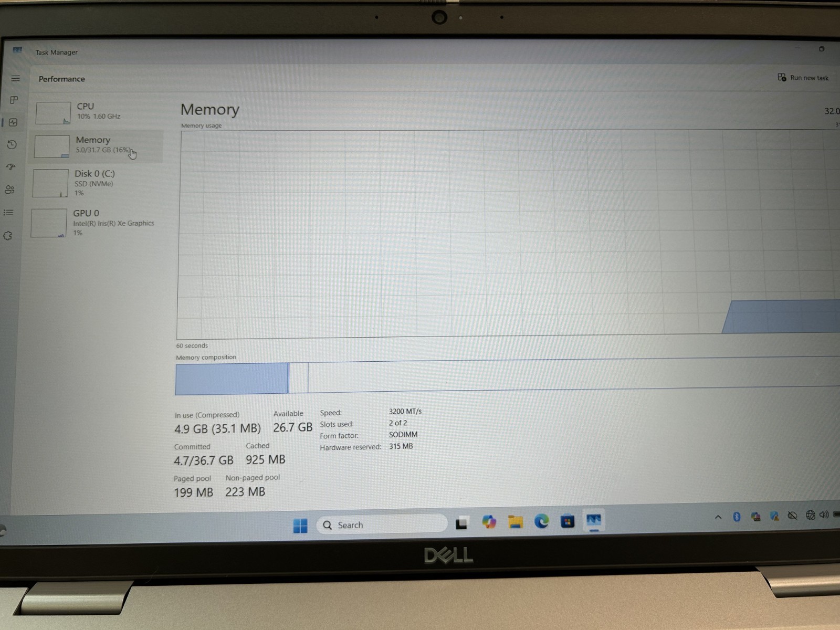Click the 'SODIMM' form factor value
The image size is (840, 630).
(x=403, y=434)
